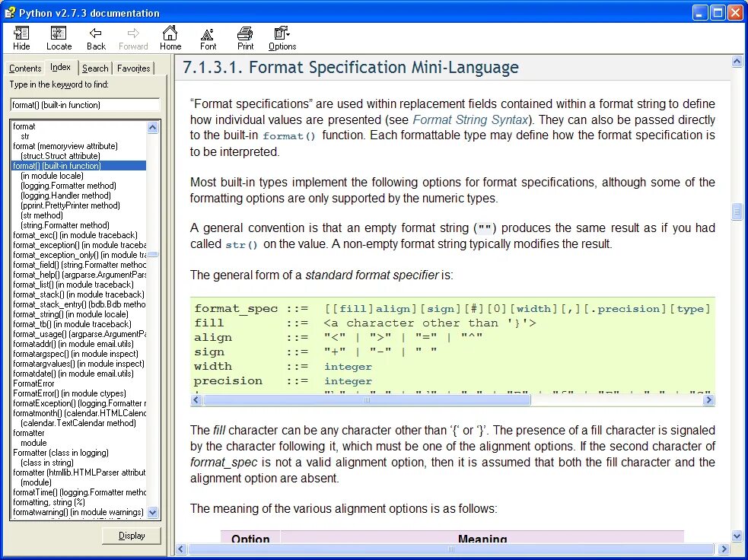Select 'format_tb() (in module traceback)' entry

(x=72, y=324)
